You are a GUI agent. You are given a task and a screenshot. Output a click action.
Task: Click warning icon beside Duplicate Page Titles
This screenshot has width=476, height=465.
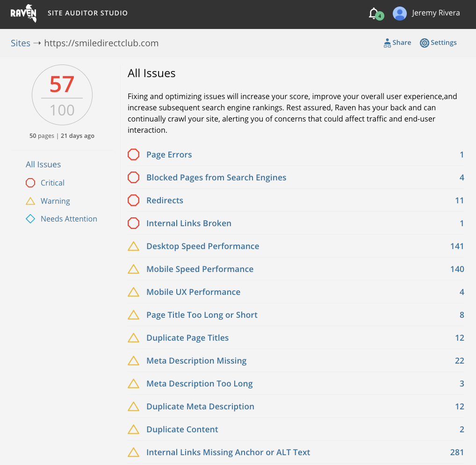pos(134,338)
